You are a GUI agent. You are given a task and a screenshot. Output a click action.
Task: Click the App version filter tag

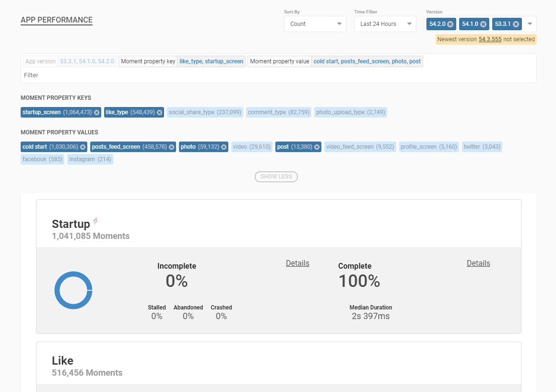pos(70,61)
